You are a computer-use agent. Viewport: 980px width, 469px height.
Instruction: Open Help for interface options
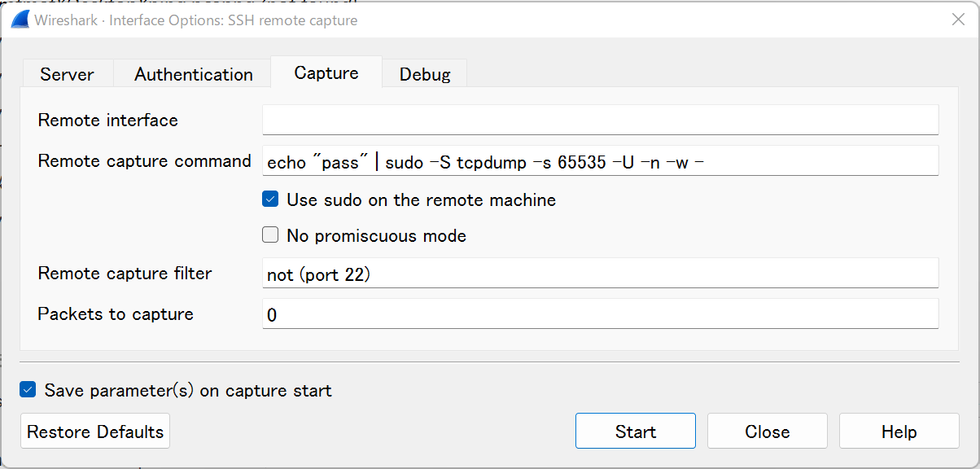(899, 432)
